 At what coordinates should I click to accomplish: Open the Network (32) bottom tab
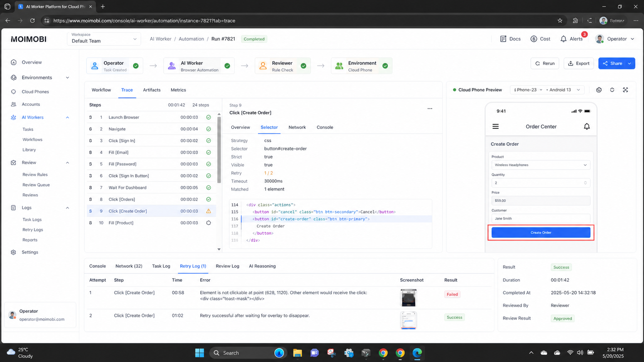click(x=129, y=266)
